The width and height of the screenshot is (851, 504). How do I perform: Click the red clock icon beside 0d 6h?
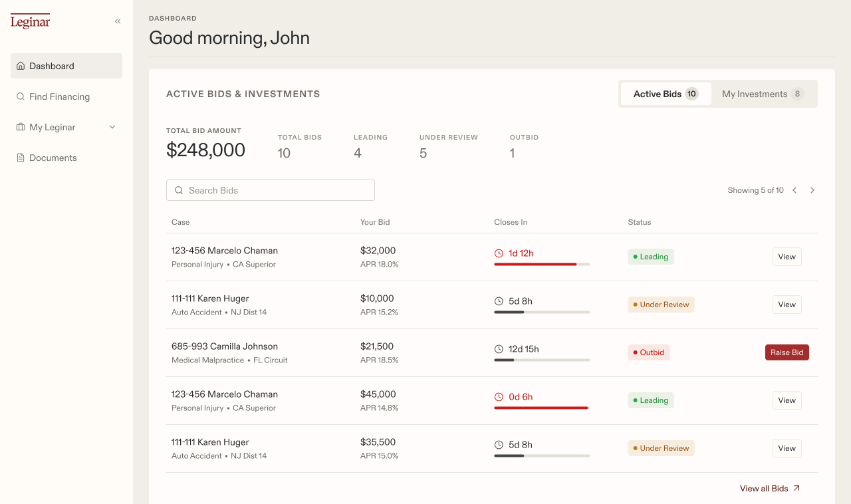click(499, 397)
